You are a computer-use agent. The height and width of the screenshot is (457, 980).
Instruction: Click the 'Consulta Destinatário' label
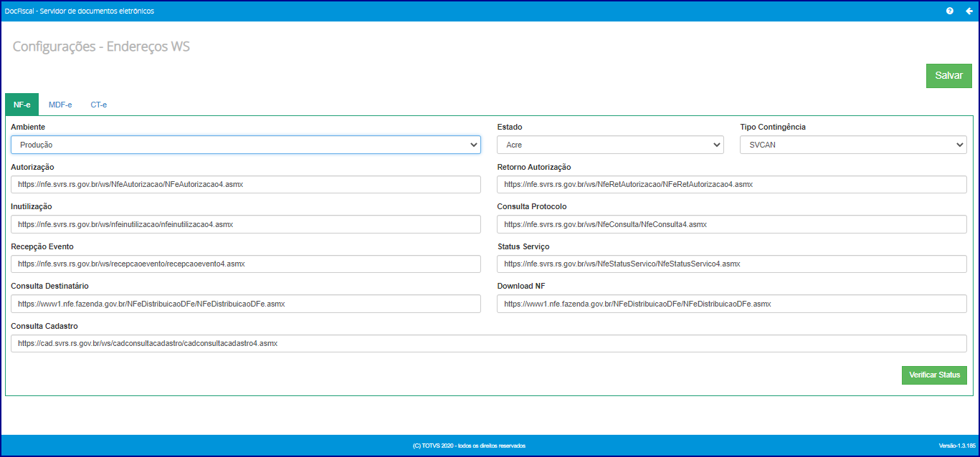pyautogui.click(x=50, y=286)
